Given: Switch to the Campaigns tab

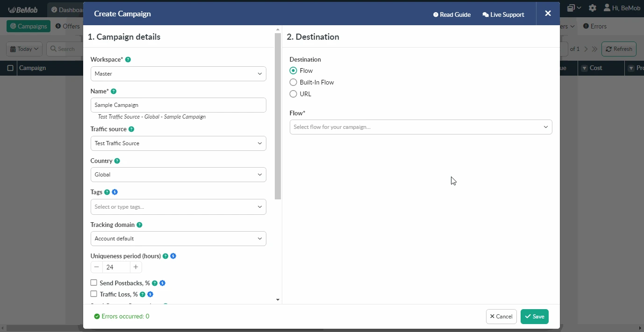Looking at the screenshot, I should point(29,26).
